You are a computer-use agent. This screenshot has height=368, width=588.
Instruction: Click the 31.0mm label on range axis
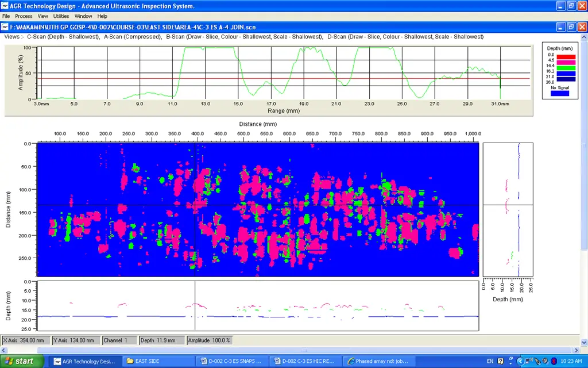click(500, 103)
